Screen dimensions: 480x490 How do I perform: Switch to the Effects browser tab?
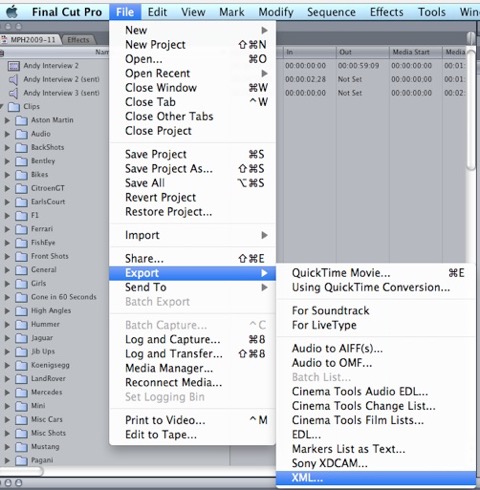click(x=78, y=40)
